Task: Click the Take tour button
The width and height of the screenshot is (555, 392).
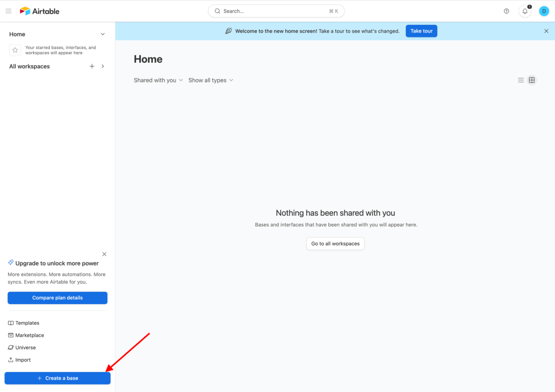Action: click(421, 31)
